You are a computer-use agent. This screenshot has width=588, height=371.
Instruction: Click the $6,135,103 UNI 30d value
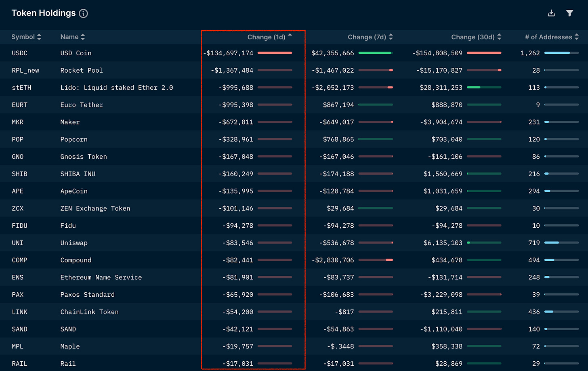click(443, 243)
